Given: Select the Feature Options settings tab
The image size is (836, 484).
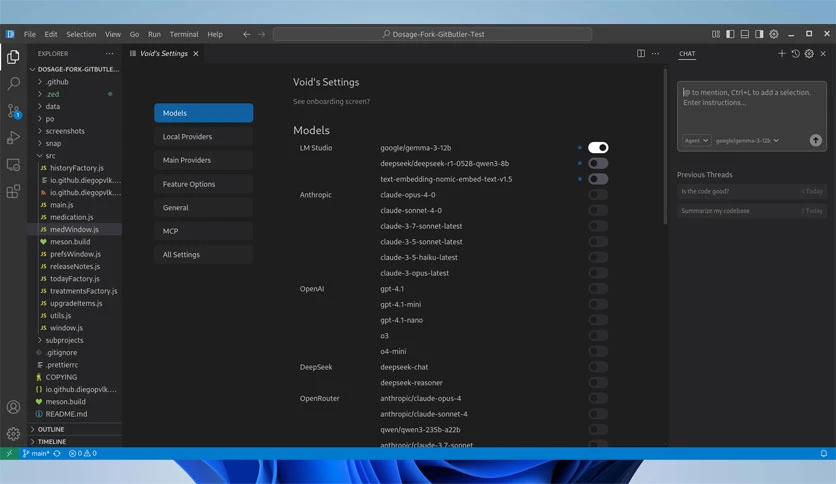Looking at the screenshot, I should (x=204, y=184).
